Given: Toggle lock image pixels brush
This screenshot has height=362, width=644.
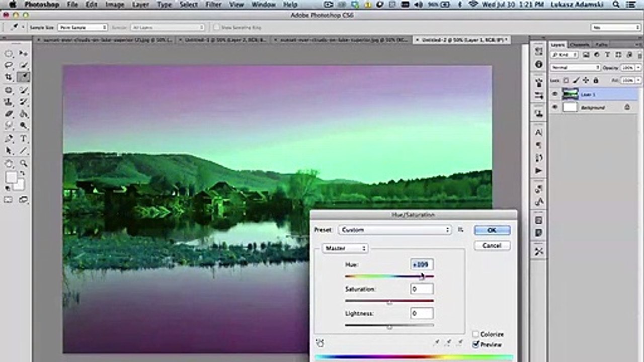Looking at the screenshot, I should [x=577, y=80].
